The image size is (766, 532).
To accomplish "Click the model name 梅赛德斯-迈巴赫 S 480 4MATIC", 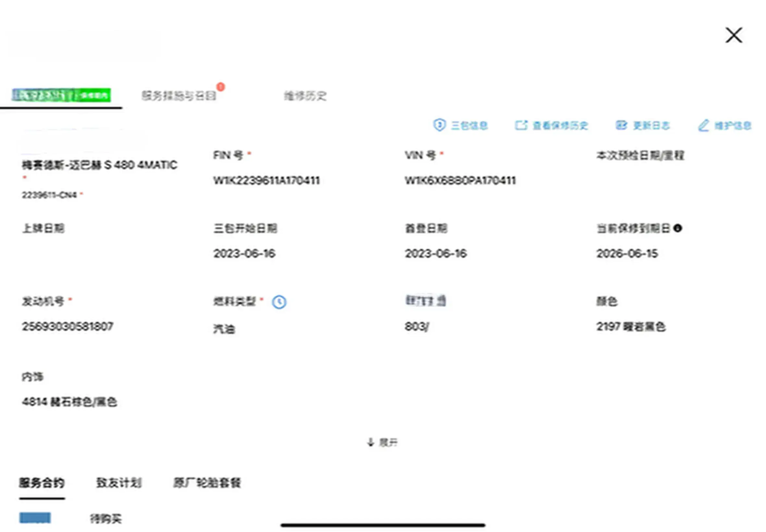I will [x=99, y=165].
